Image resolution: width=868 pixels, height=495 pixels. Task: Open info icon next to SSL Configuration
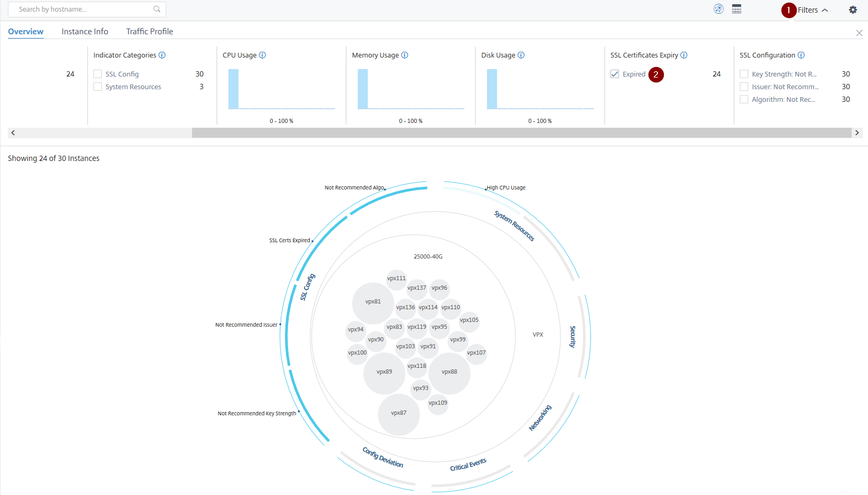(801, 55)
